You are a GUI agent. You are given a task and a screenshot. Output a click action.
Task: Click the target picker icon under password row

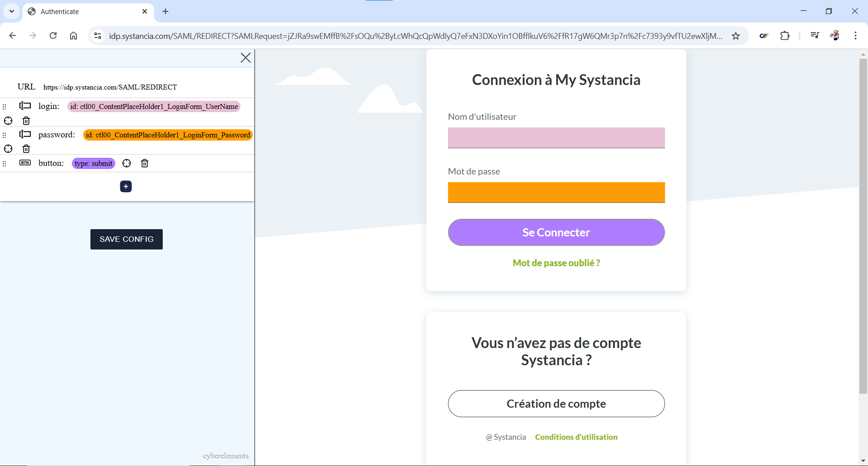[8, 149]
